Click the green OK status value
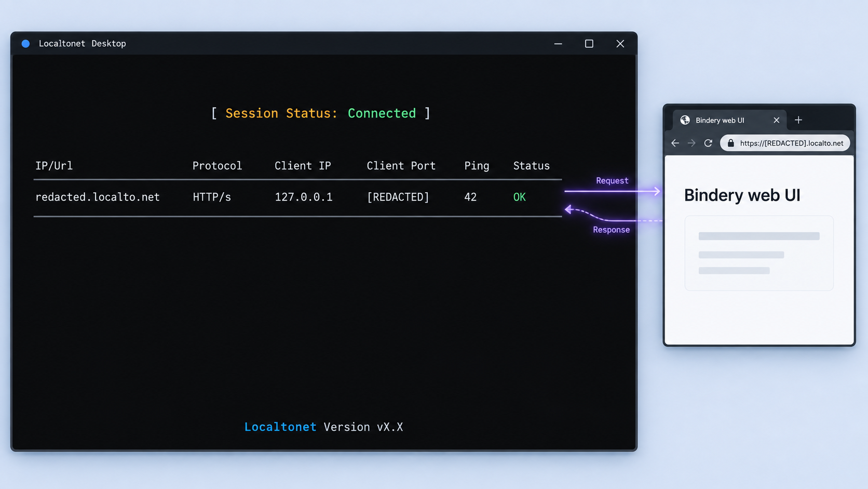This screenshot has height=489, width=868. click(519, 197)
